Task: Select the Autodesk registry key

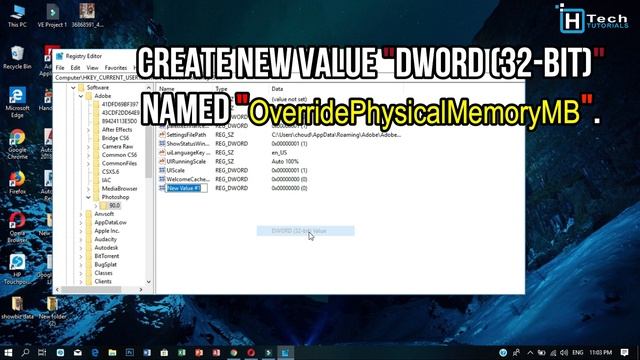Action: [x=106, y=248]
